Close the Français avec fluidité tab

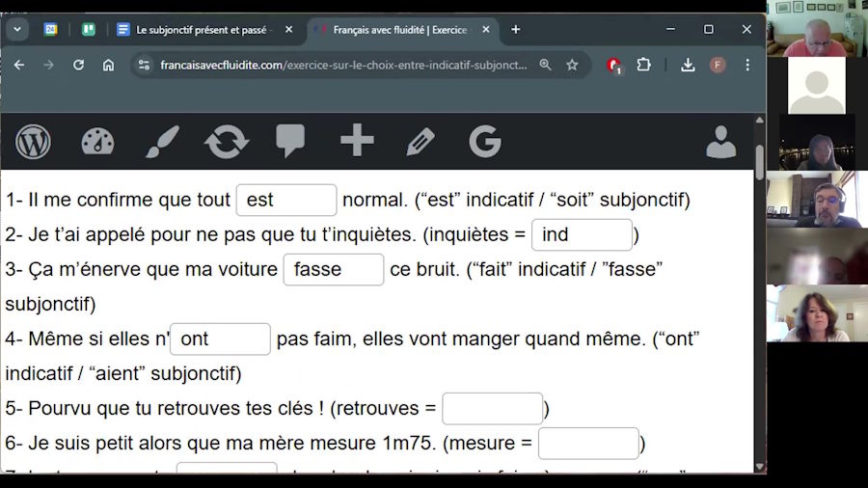(x=486, y=30)
